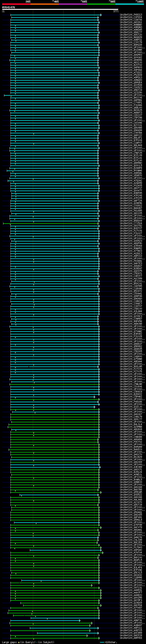The image size is (146, 644).
Task: Select the UniRef100_P27076 label
Action: pyautogui.click(x=131, y=231)
